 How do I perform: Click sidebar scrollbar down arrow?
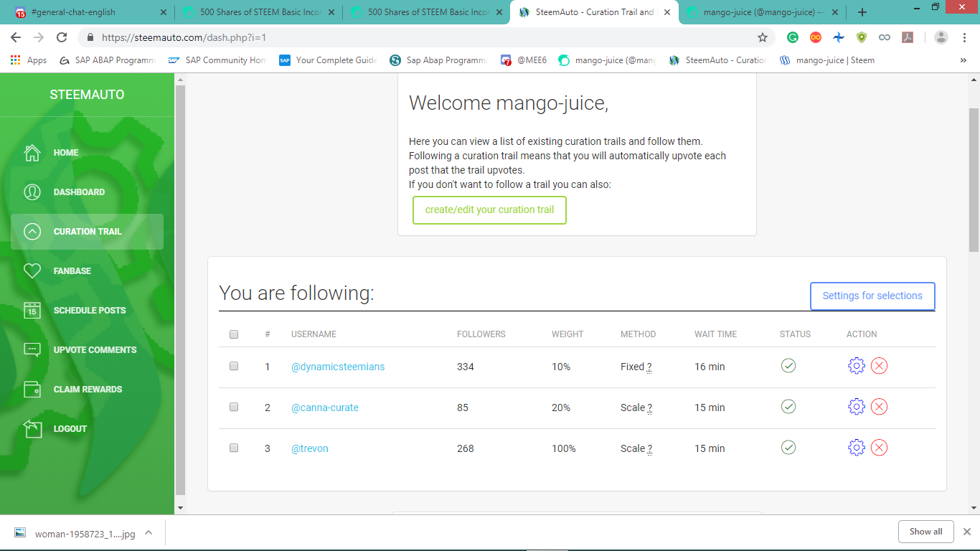click(180, 508)
